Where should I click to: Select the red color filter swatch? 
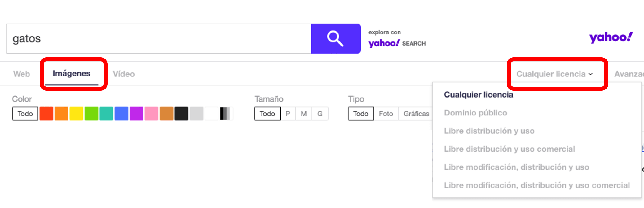coord(46,114)
